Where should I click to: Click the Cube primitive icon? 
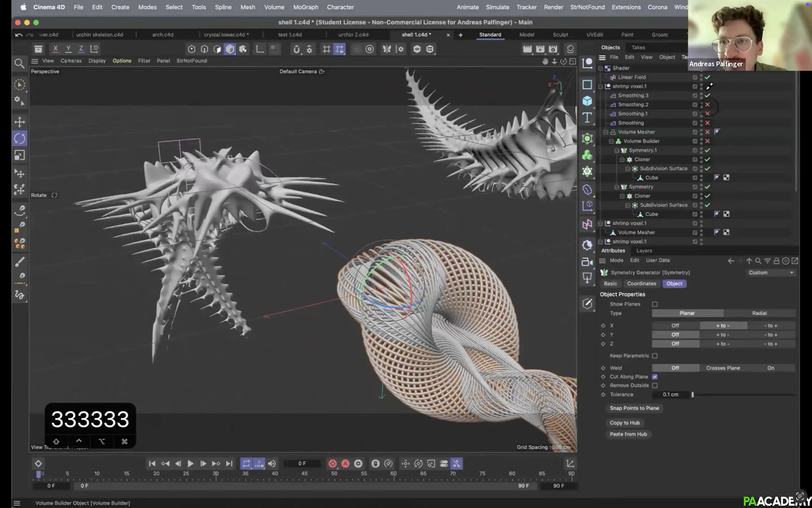587,100
